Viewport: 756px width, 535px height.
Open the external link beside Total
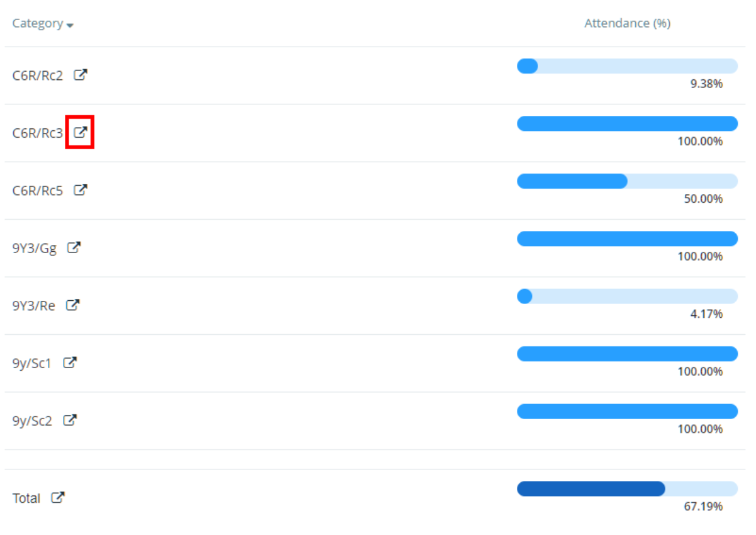[58, 497]
